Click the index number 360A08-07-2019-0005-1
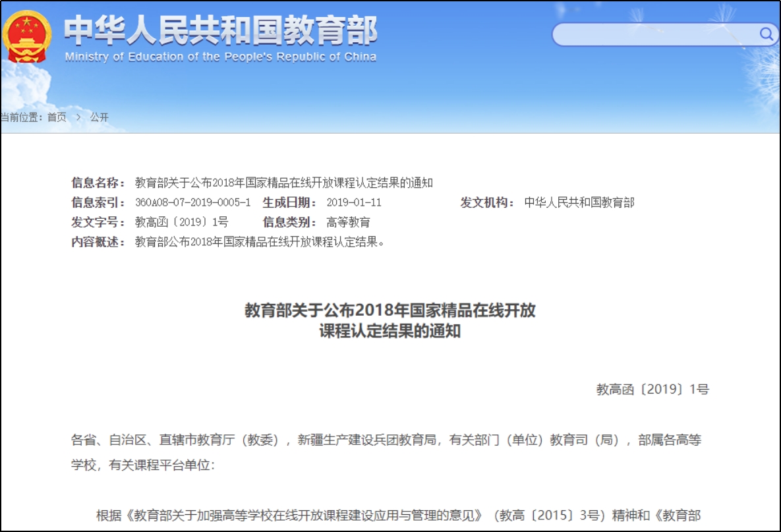 [192, 202]
